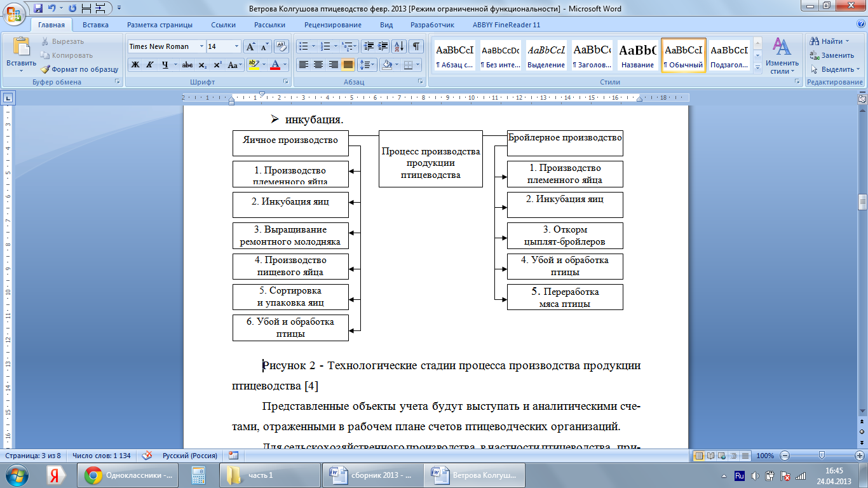The height and width of the screenshot is (488, 868).
Task: Click the Sort (А-Я) icon
Action: [400, 46]
